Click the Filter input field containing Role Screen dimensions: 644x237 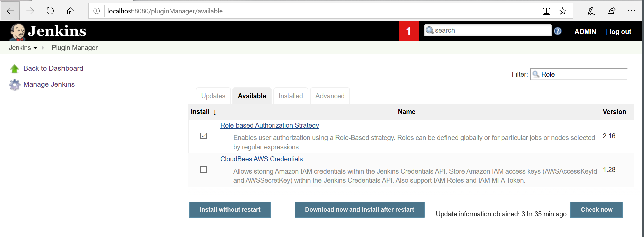tap(582, 74)
